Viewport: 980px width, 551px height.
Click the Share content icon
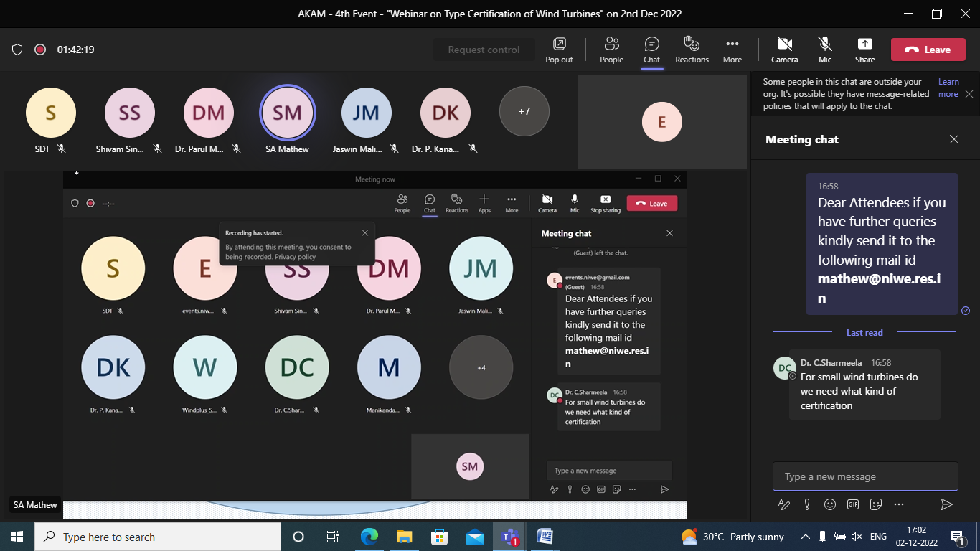click(x=864, y=49)
